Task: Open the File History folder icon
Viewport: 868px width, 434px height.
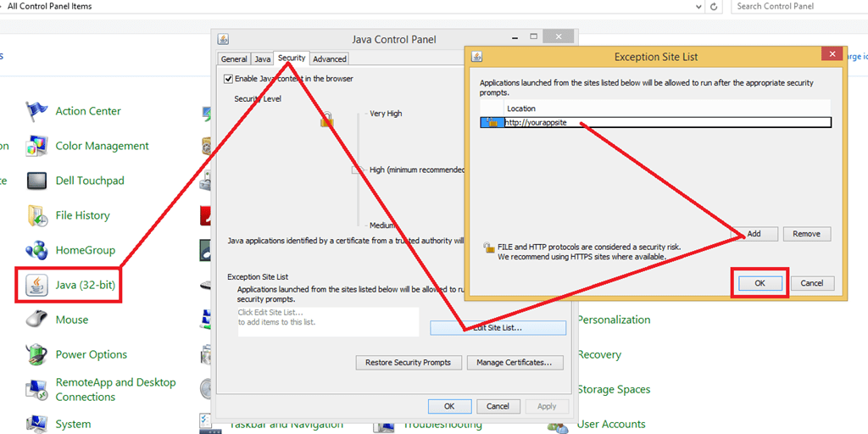Action: click(x=37, y=216)
